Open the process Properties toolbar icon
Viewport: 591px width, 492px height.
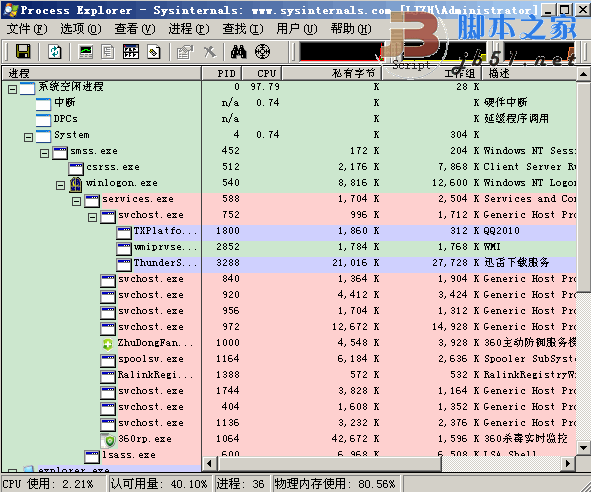click(x=185, y=52)
